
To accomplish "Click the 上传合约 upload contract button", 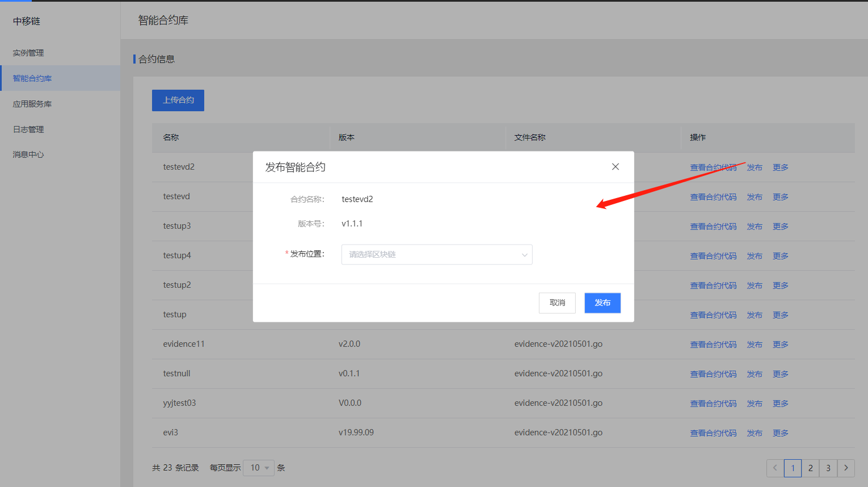I will point(178,100).
